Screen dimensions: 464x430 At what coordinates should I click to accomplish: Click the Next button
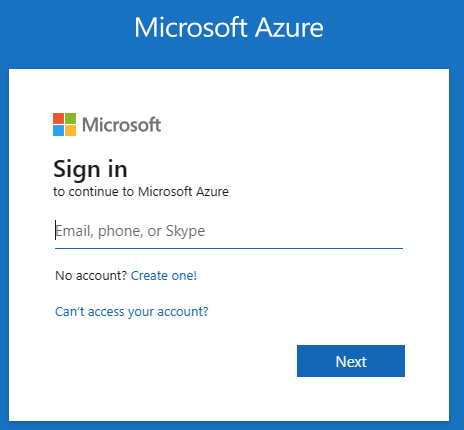coord(351,361)
